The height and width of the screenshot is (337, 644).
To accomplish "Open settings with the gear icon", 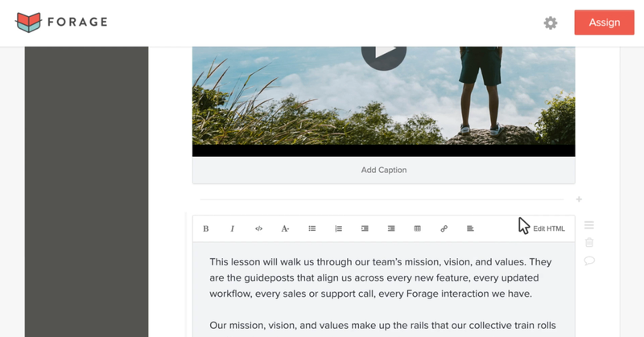I will 551,23.
